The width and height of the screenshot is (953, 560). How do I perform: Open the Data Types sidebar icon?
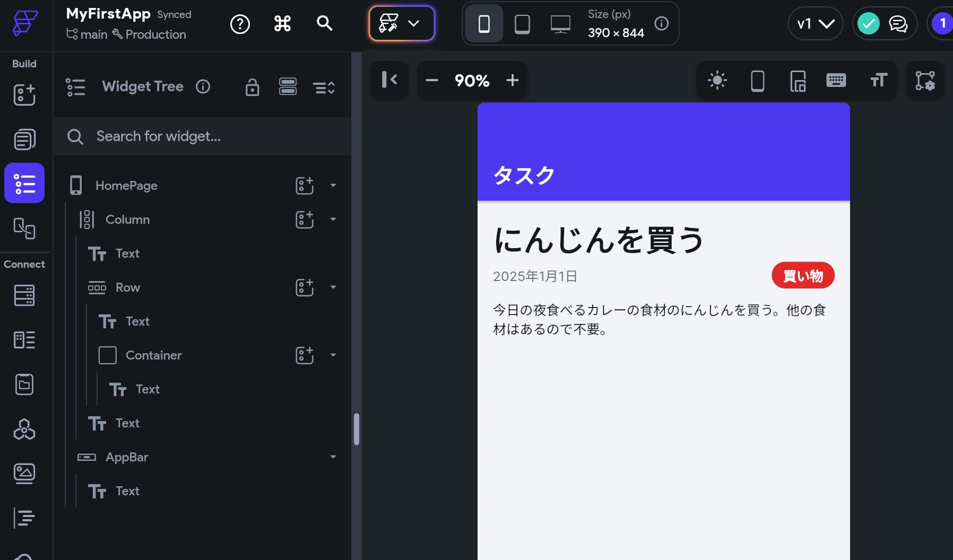24,340
